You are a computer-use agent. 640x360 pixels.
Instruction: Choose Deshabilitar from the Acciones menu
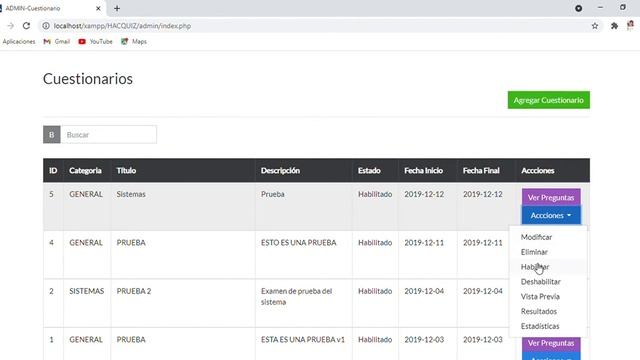(x=540, y=282)
